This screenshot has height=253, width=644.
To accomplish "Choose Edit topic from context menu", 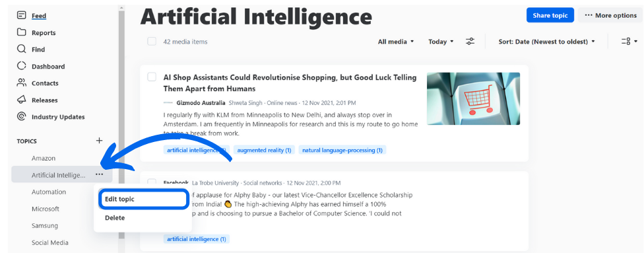I will (143, 199).
